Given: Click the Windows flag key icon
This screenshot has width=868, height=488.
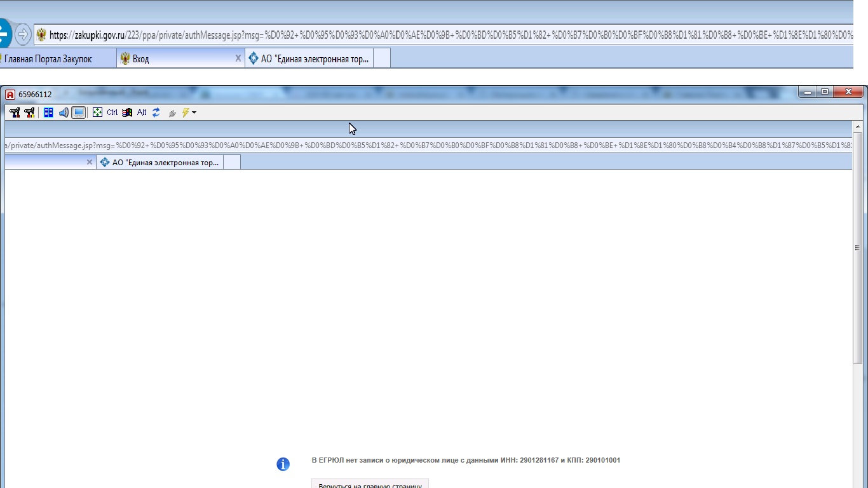Looking at the screenshot, I should 127,112.
